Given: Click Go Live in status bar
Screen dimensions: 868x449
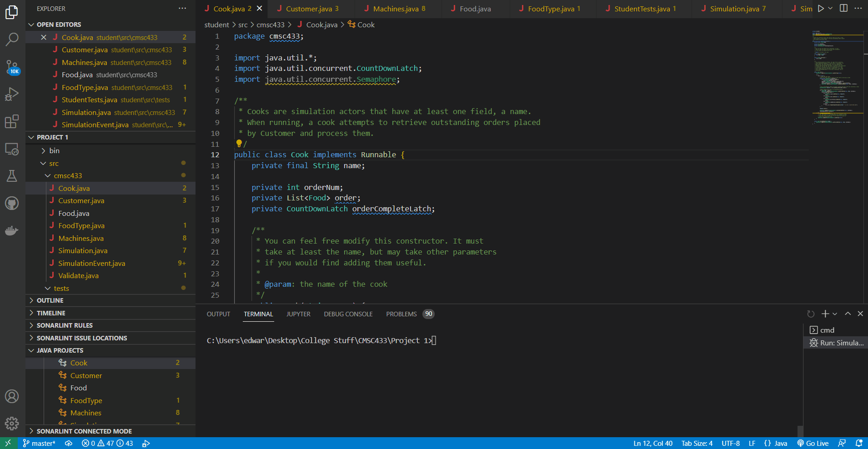Looking at the screenshot, I should coord(813,444).
